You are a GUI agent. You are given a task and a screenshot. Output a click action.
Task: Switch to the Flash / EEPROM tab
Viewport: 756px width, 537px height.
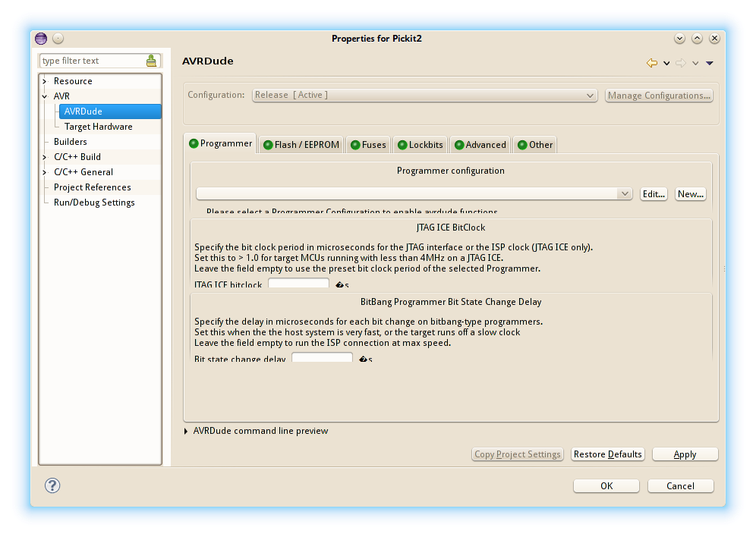pyautogui.click(x=301, y=144)
